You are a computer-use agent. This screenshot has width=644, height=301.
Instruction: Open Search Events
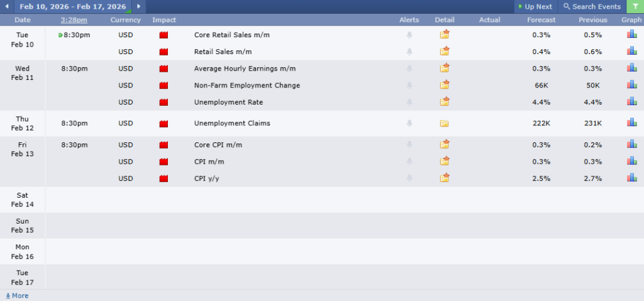592,7
